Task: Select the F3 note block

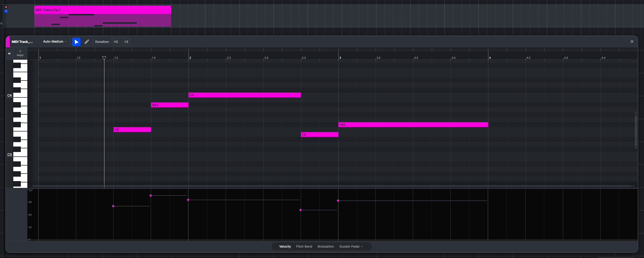Action: pyautogui.click(x=132, y=130)
